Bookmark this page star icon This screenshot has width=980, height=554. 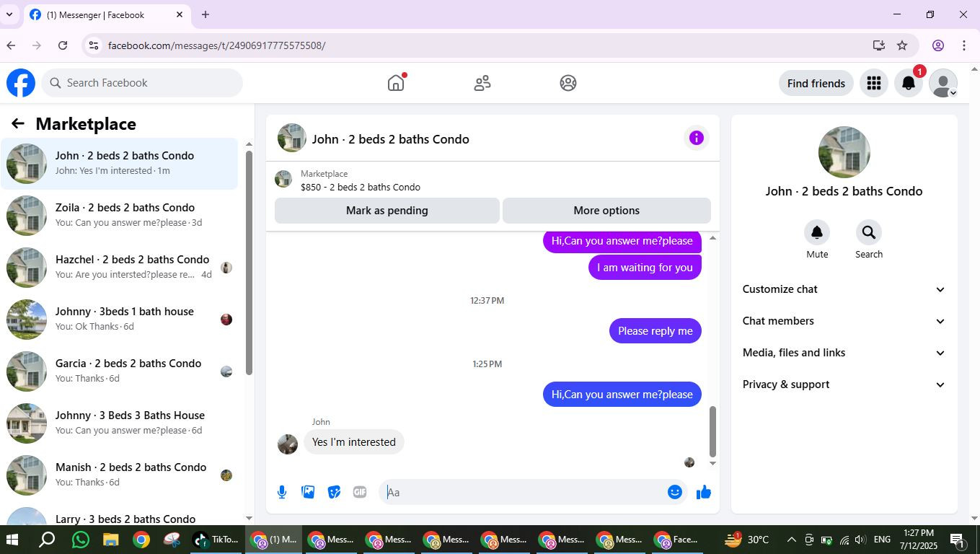[x=902, y=45]
